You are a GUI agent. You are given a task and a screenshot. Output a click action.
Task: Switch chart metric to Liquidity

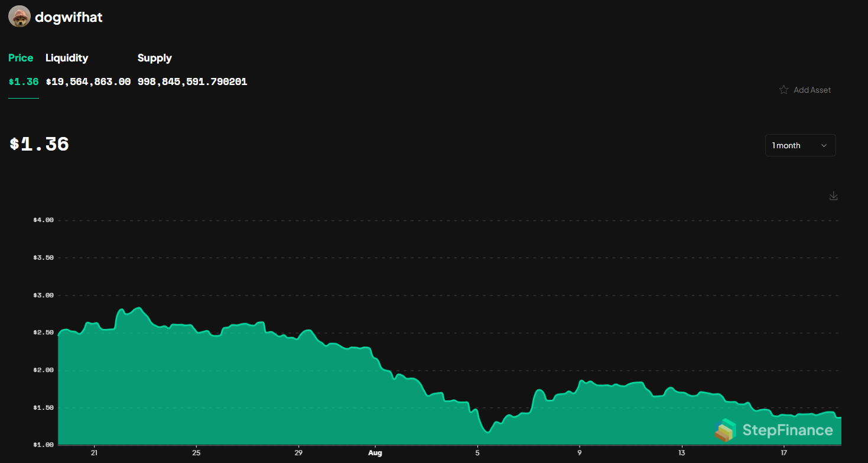click(x=66, y=58)
